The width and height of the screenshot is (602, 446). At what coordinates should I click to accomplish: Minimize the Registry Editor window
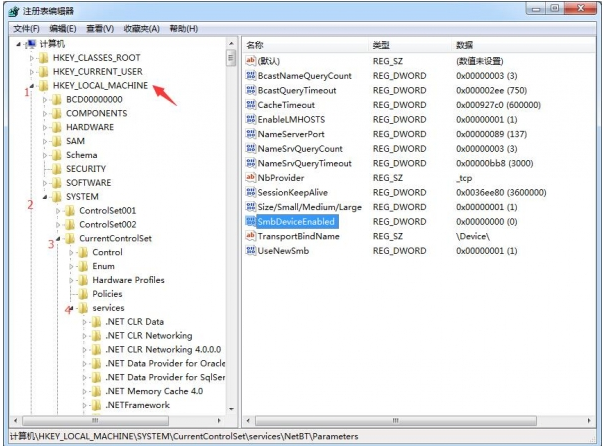pyautogui.click(x=536, y=9)
